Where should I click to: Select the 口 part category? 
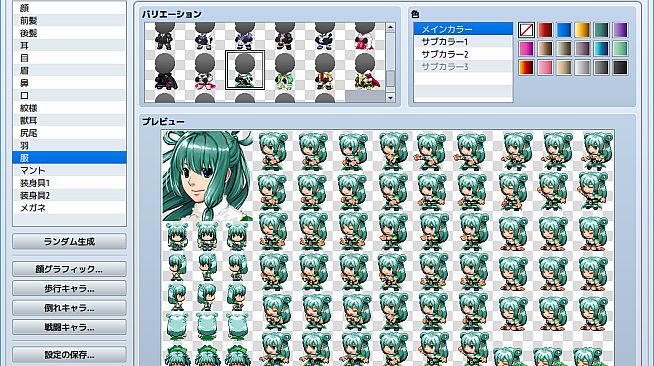point(69,95)
